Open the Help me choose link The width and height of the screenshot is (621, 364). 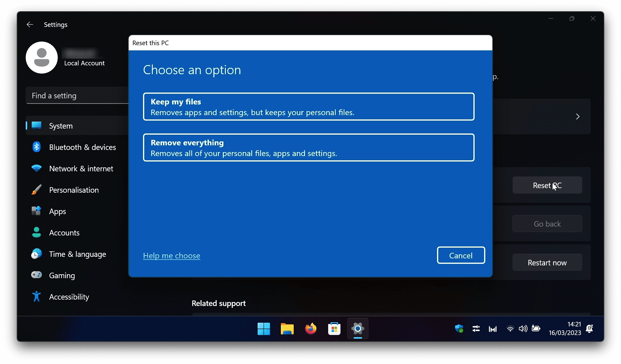[171, 256]
